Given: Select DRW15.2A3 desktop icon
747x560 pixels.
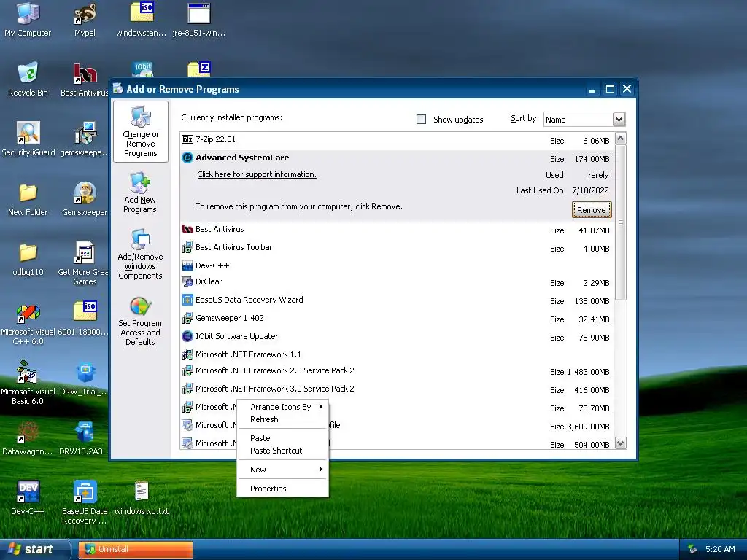Looking at the screenshot, I should (x=85, y=438).
